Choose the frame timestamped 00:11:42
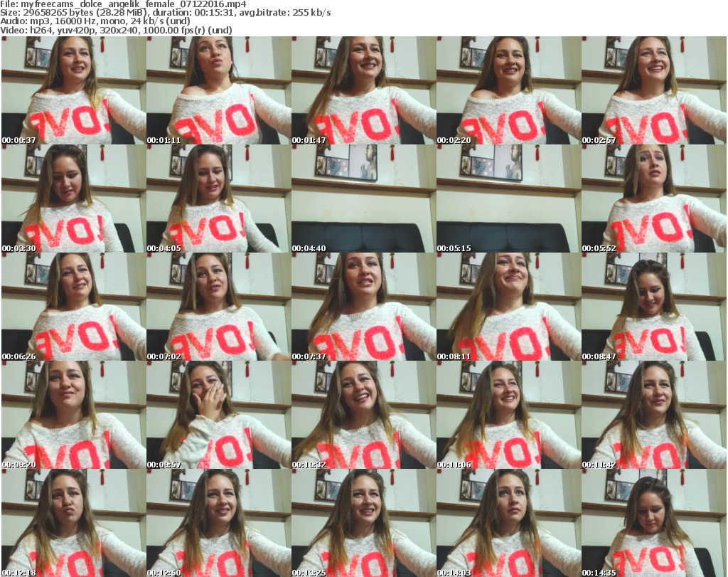Image resolution: width=728 pixels, height=577 pixels. [x=654, y=415]
